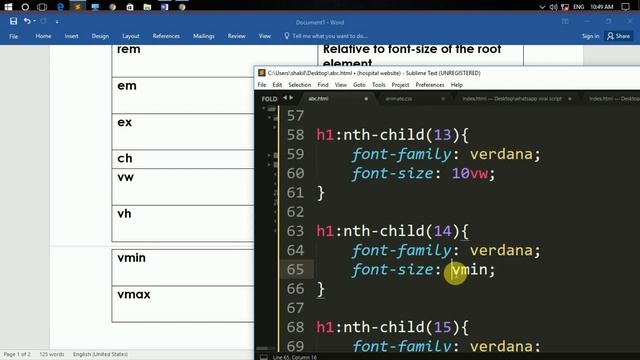
Task: Click Sign in in Word
Action: [590, 36]
